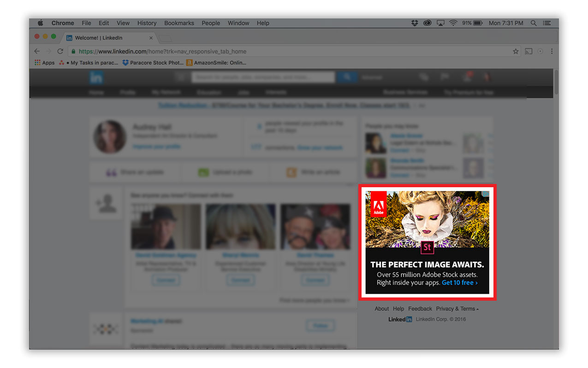Open Chrome's three-dot menu
588x368 pixels.
552,51
